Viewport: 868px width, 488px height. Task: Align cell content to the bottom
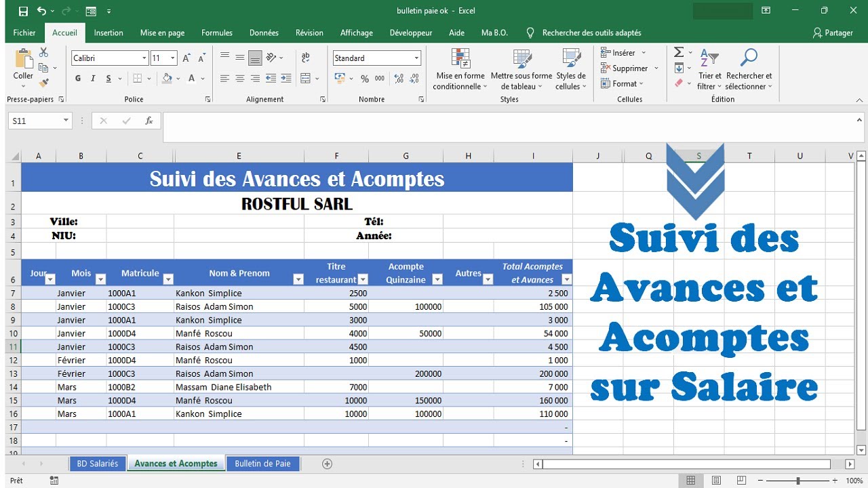tap(255, 58)
